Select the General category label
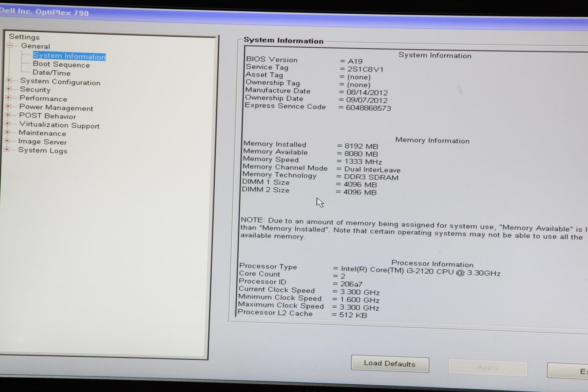Screen dimensions: 588x392 point(35,46)
